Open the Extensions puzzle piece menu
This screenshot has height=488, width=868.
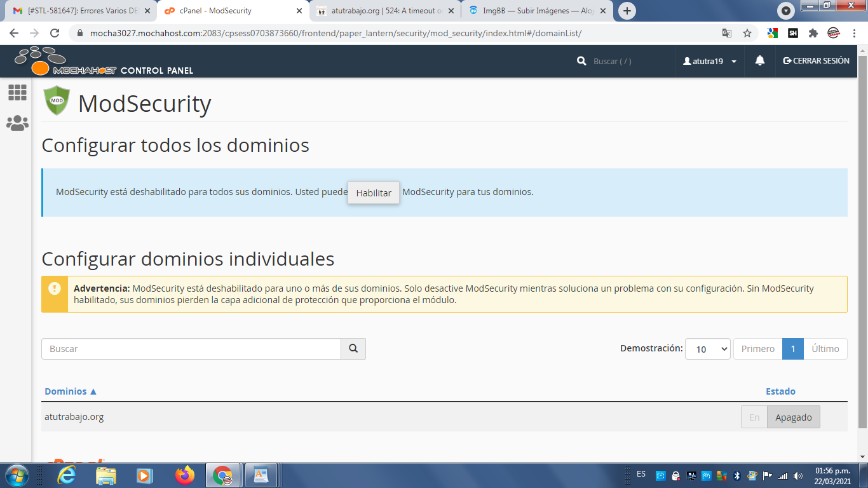[x=813, y=33]
